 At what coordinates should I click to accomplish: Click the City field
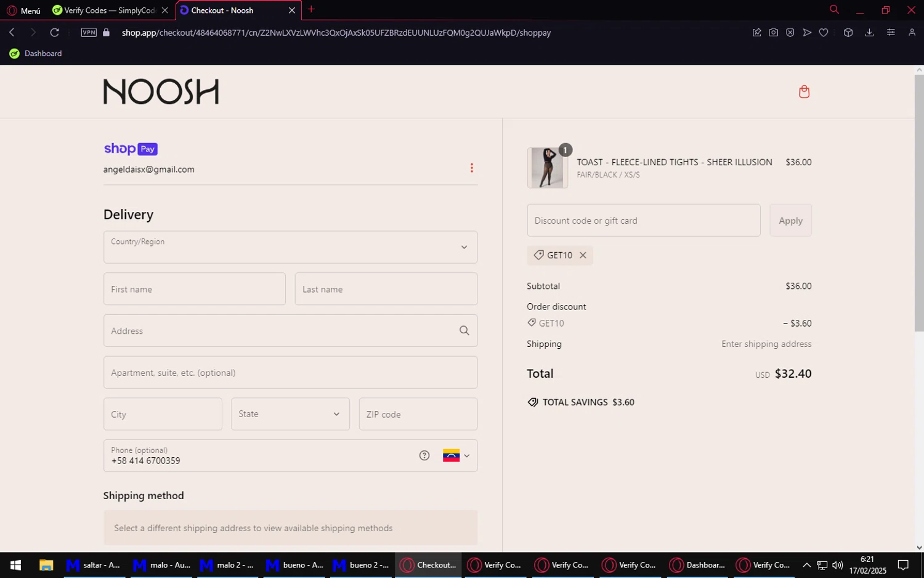pyautogui.click(x=163, y=414)
